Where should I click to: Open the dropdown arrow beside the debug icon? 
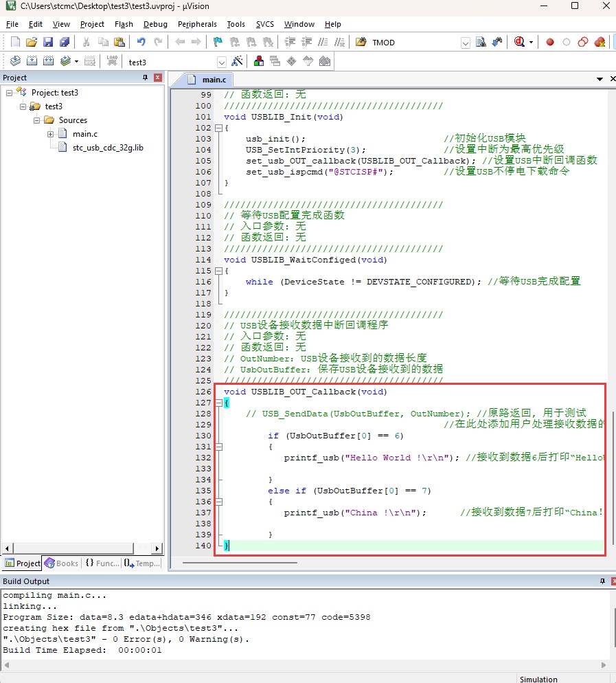coord(531,42)
